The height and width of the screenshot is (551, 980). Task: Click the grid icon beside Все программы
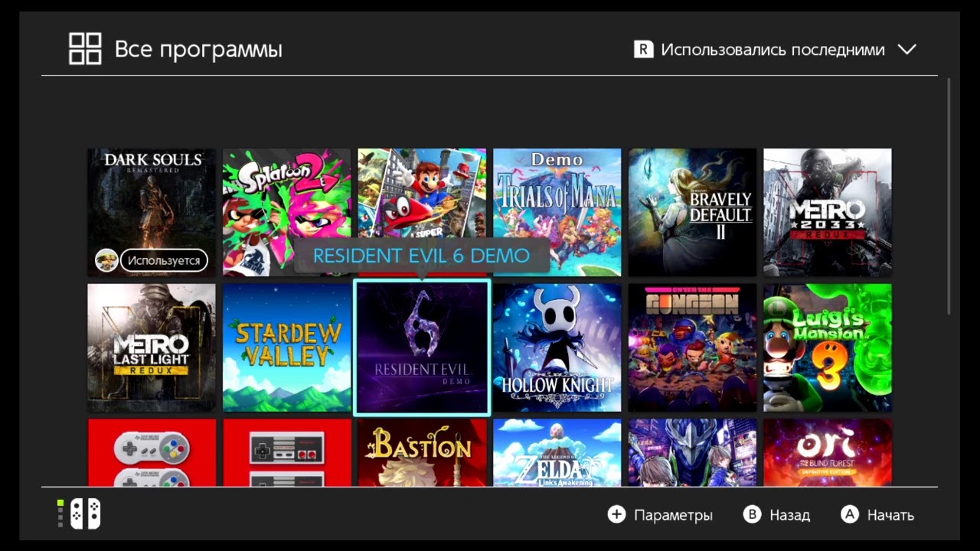(85, 49)
